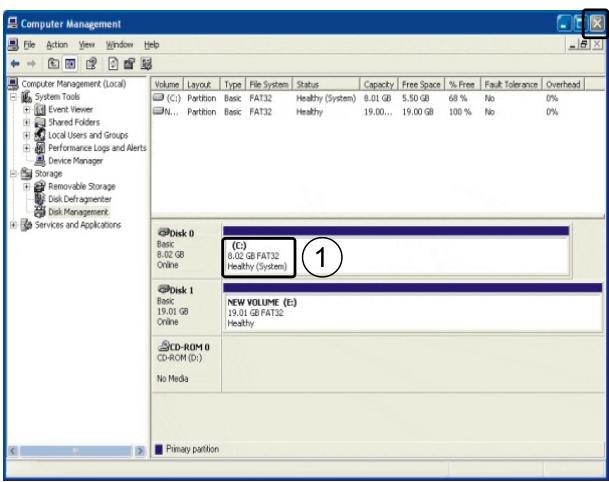609x482 pixels.
Task: Collapse the System Tools tree node
Action: (x=14, y=97)
